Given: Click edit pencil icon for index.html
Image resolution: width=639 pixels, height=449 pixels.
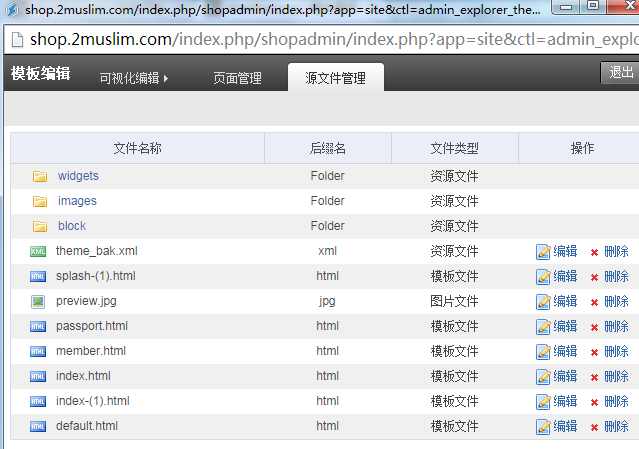Looking at the screenshot, I should [x=543, y=377].
